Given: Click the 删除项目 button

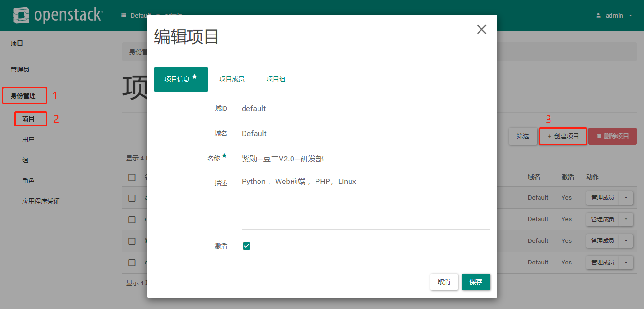Looking at the screenshot, I should tap(612, 137).
